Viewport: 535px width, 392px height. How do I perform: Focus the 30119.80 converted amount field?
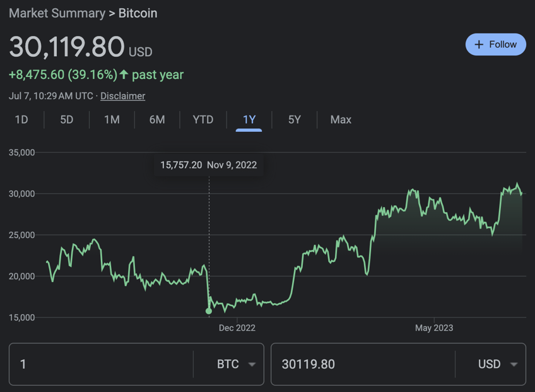click(x=363, y=364)
